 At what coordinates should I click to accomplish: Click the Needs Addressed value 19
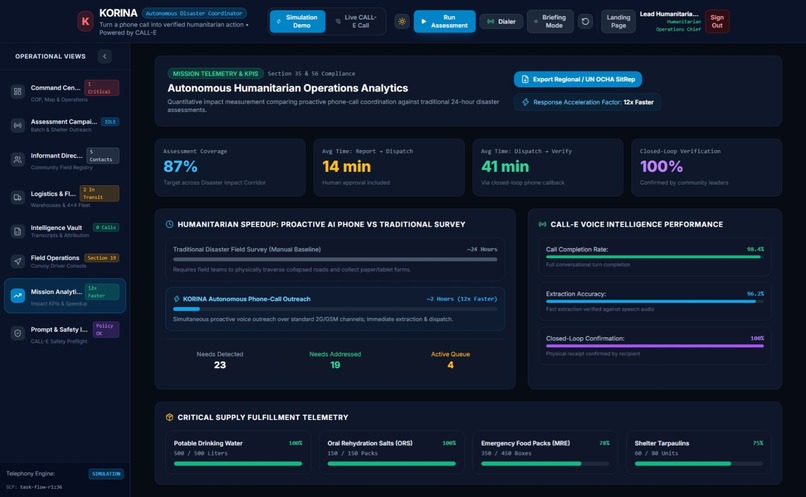point(335,365)
